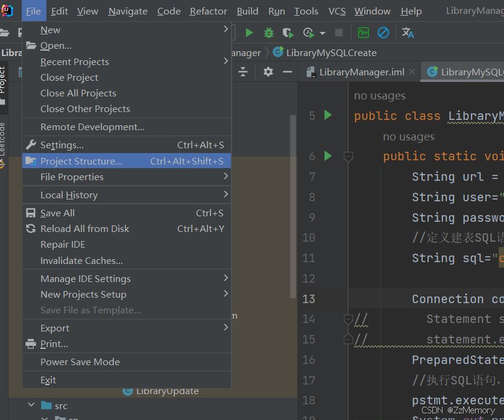Screen dimensions: 504x420
Task: Expand the New submenu
Action: point(127,30)
